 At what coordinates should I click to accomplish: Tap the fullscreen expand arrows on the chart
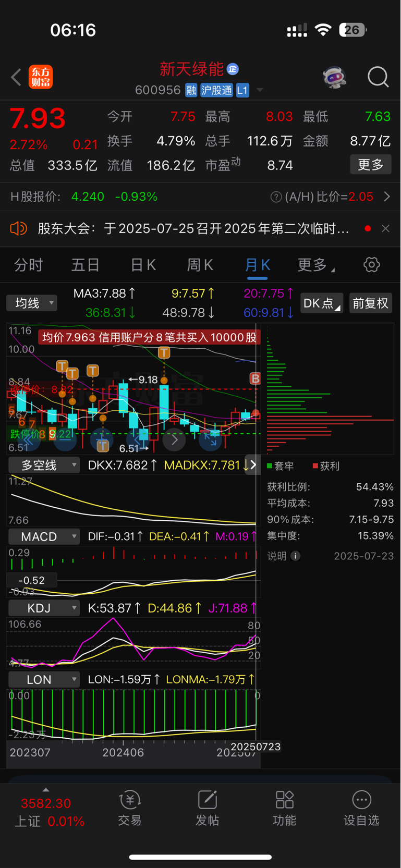coord(211,441)
